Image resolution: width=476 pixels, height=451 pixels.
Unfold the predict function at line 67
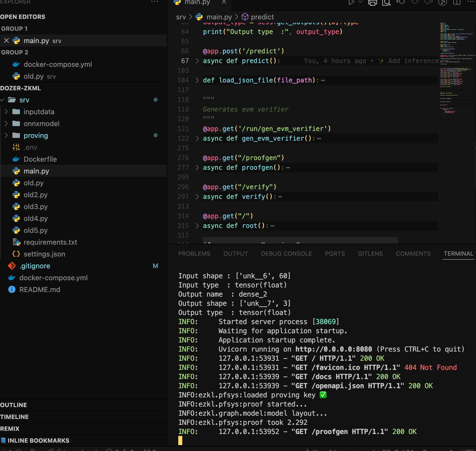[197, 61]
